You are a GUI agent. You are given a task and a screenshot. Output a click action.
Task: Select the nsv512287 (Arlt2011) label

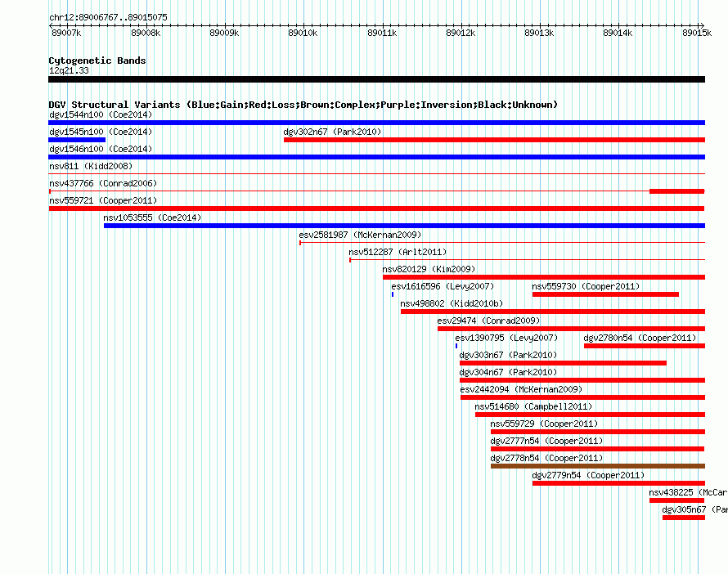pos(398,252)
